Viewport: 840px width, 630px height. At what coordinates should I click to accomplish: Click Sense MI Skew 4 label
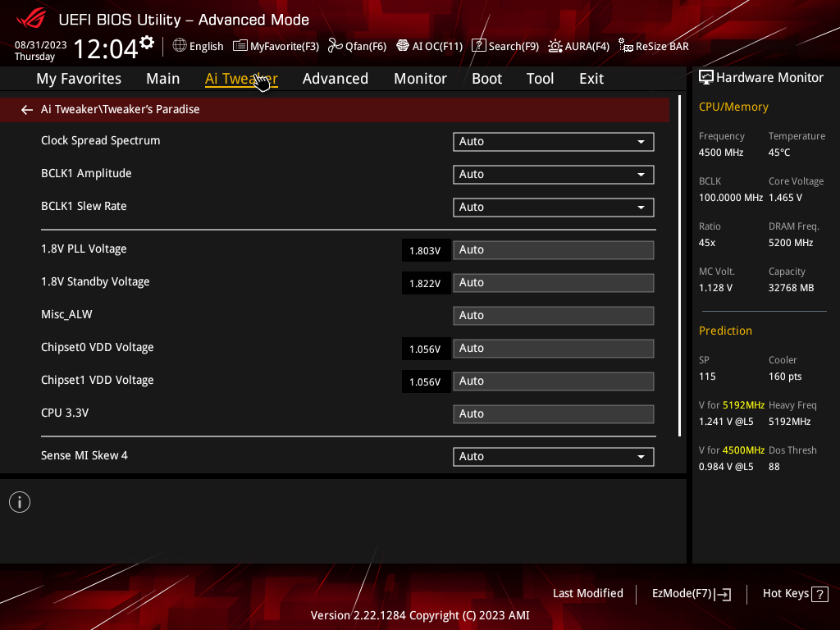click(84, 455)
